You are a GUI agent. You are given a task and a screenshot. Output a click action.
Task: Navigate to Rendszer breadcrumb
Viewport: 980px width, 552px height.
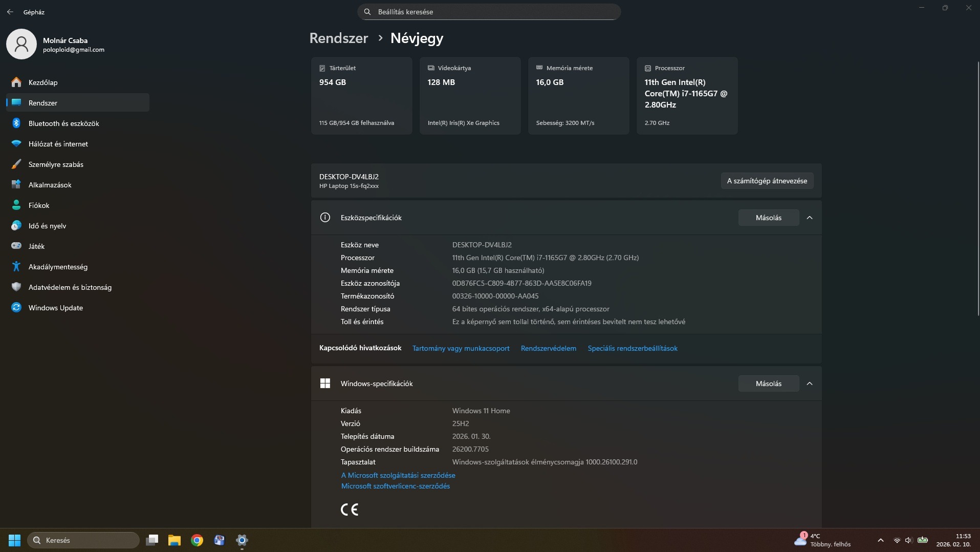[x=339, y=38]
